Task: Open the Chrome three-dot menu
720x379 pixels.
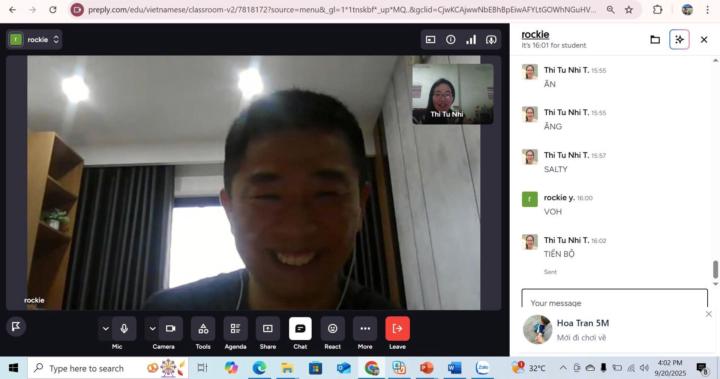Action: 708,9
